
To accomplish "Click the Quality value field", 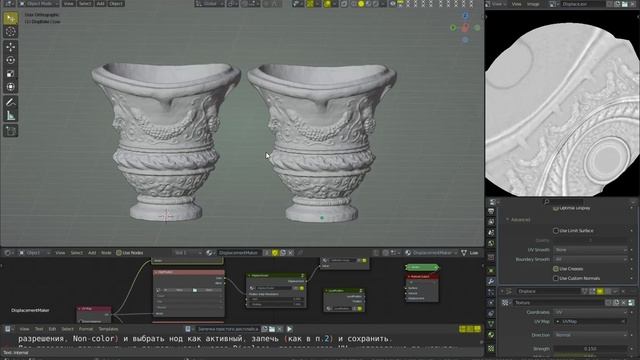I will (x=591, y=240).
